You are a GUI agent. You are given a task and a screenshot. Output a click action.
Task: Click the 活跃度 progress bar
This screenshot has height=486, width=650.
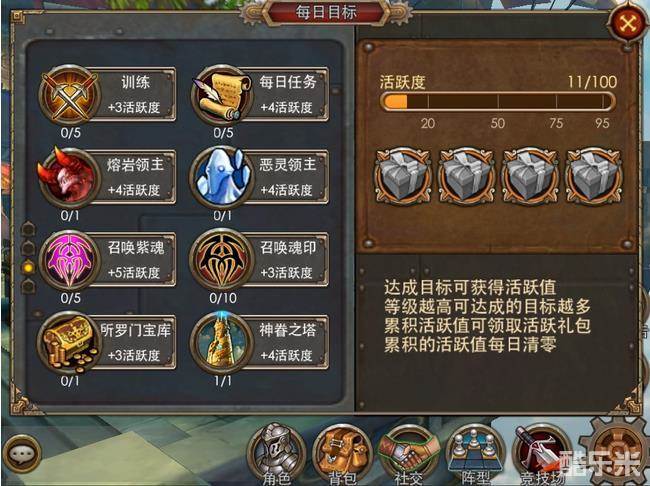tap(498, 101)
